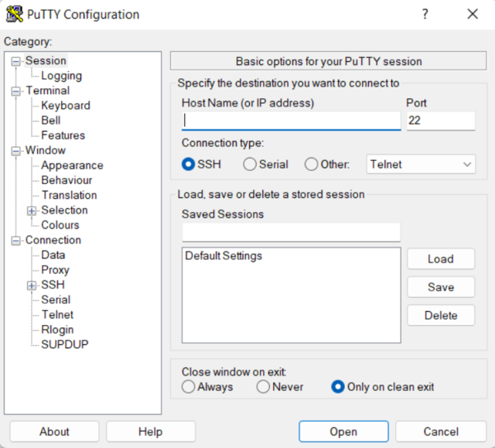The image size is (495, 448).
Task: Click the title bar help question mark
Action: [426, 14]
